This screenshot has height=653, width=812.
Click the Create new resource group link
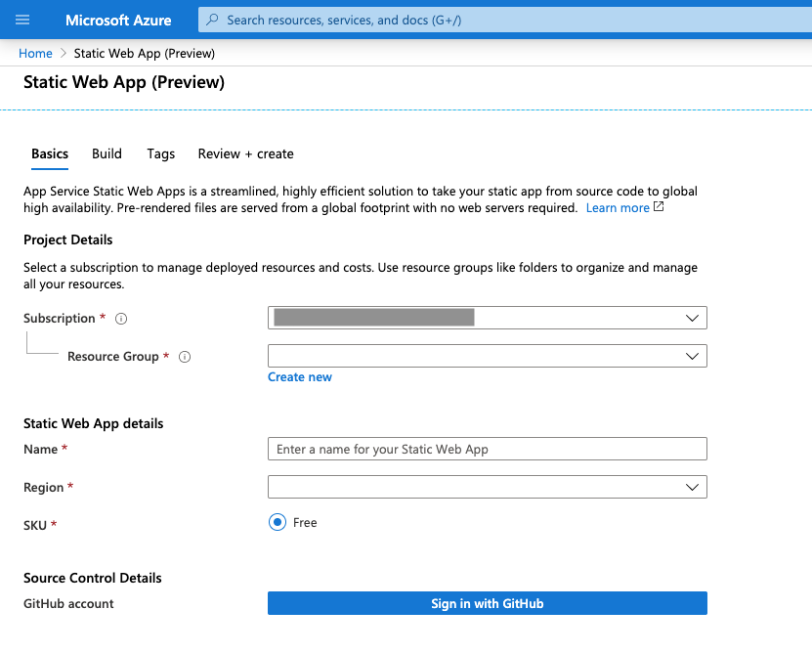tap(299, 377)
